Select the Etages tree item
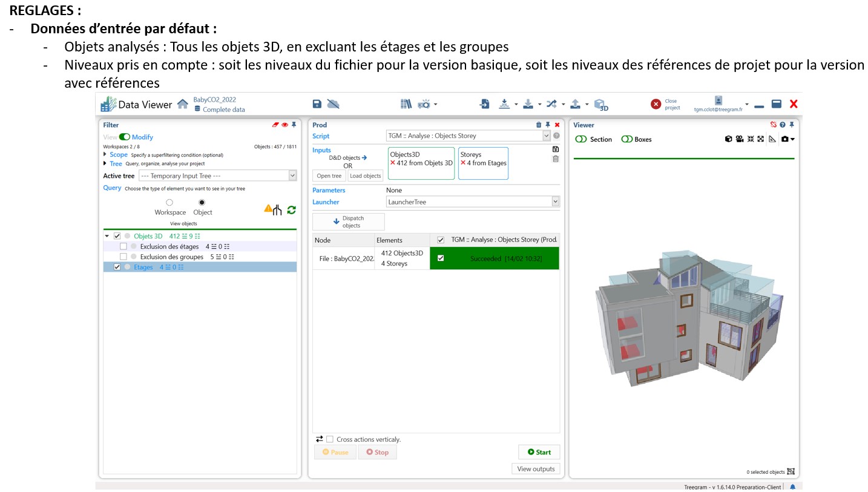The image size is (868, 492). pyautogui.click(x=143, y=267)
